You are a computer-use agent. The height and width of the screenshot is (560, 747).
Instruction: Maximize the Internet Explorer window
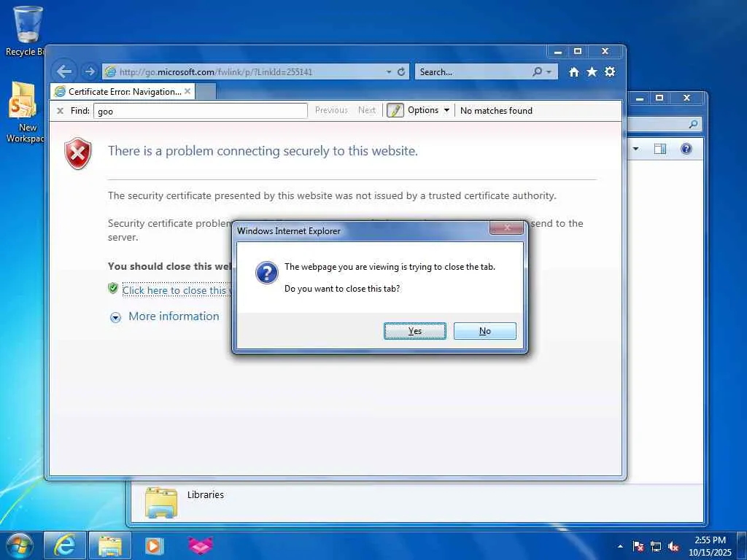[x=578, y=52]
